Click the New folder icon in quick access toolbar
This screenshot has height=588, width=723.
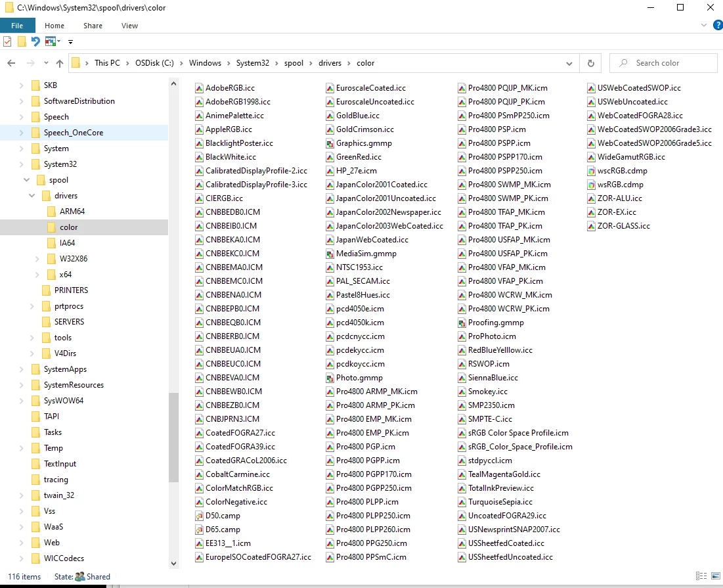22,41
